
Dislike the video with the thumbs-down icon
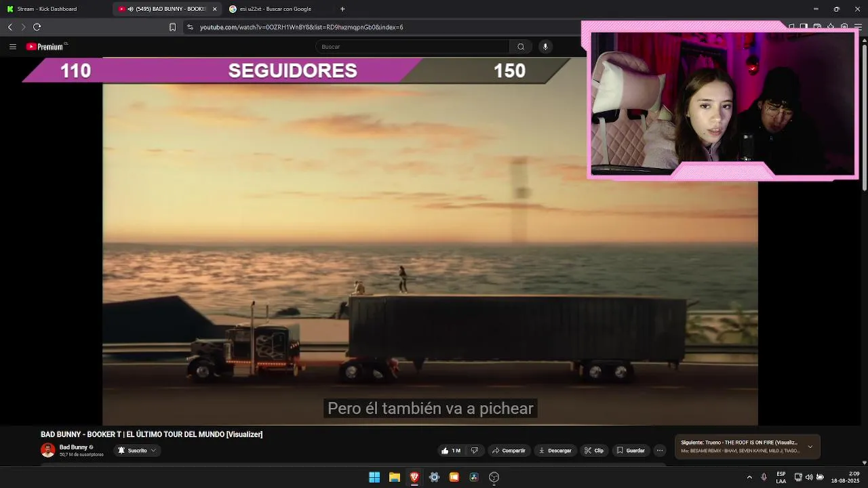click(475, 451)
